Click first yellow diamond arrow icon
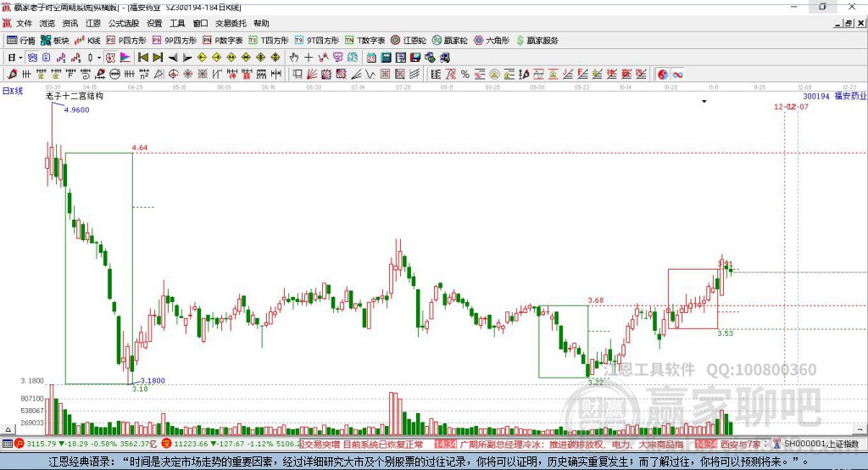 (x=202, y=58)
